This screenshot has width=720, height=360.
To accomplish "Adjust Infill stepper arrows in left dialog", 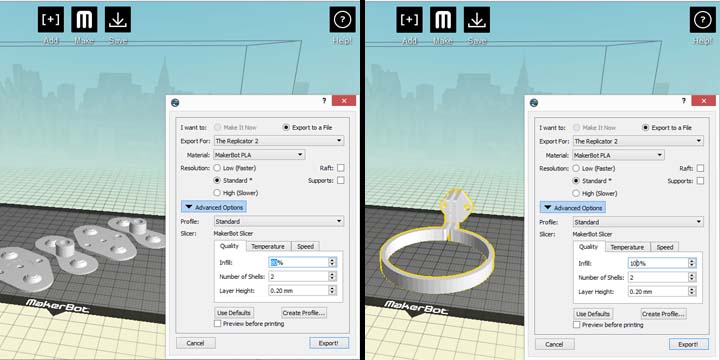I will (332, 262).
